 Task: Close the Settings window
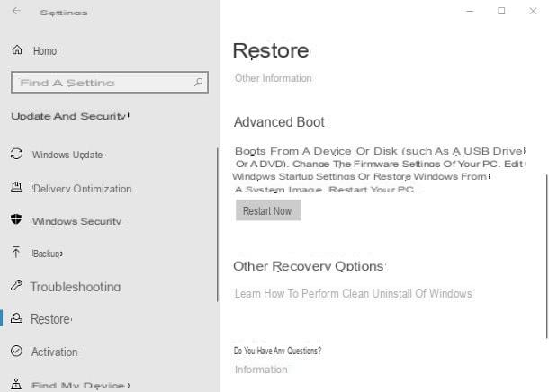coord(533,11)
